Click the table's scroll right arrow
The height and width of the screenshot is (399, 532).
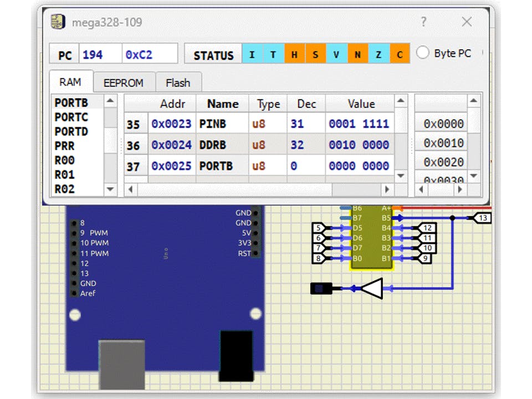(x=387, y=190)
